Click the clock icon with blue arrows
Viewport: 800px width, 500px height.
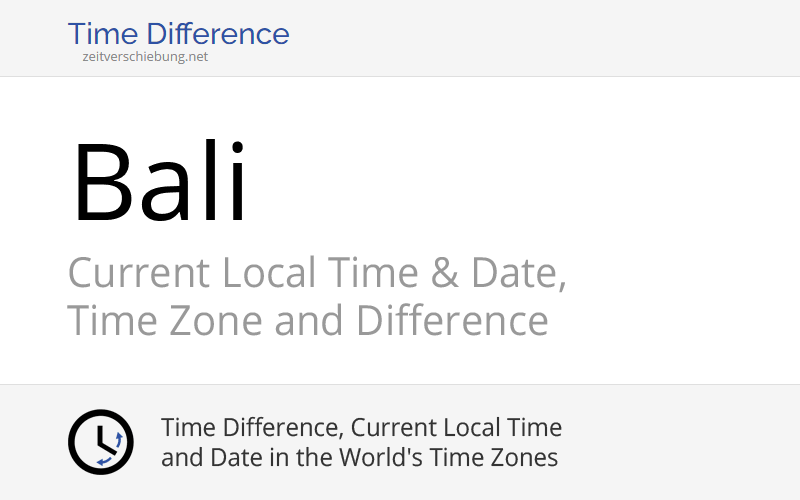pos(101,442)
